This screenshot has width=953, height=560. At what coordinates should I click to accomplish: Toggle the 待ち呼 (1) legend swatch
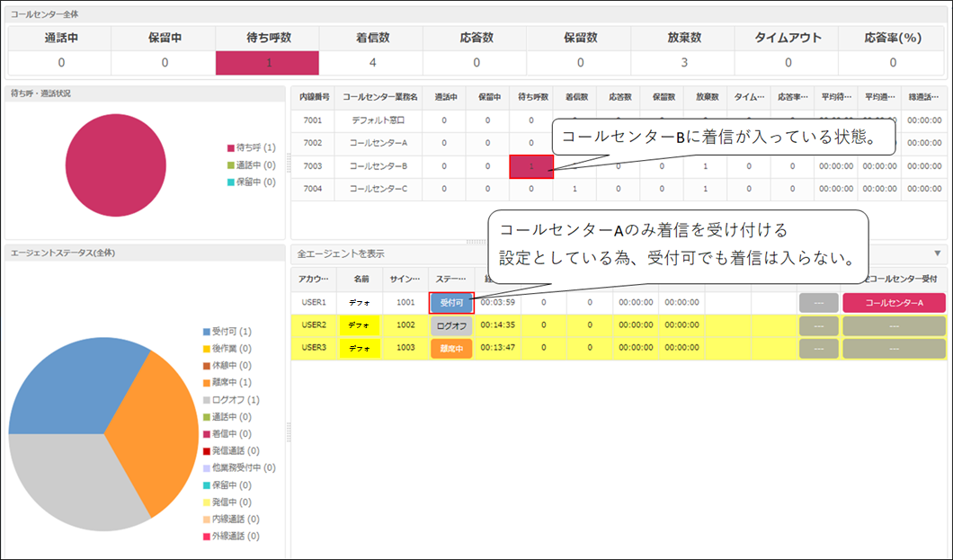coord(231,147)
